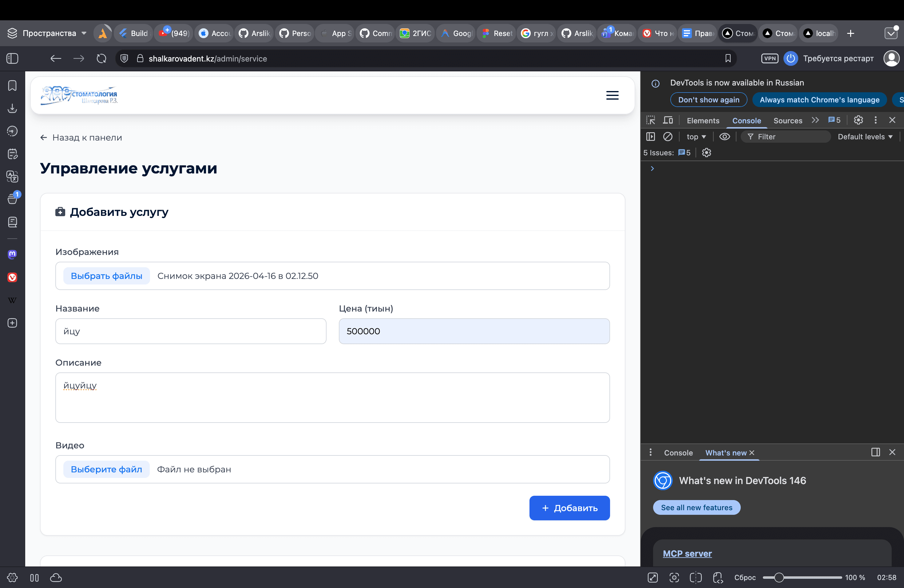
Task: Switch to the Sources tab
Action: pyautogui.click(x=788, y=121)
